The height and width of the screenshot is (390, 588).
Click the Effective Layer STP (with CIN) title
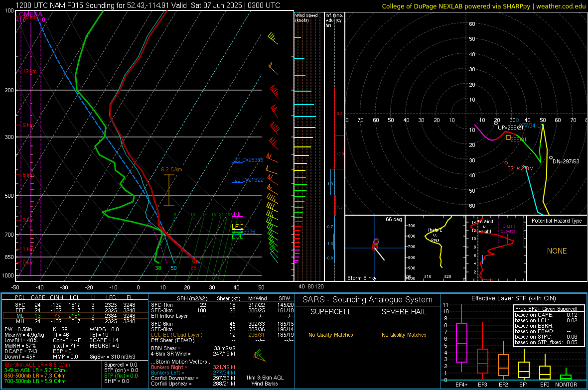click(513, 298)
